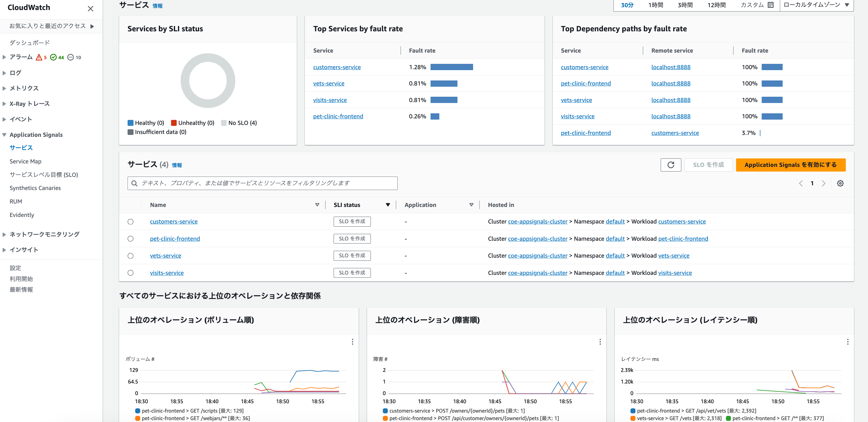This screenshot has height=422, width=868.
Task: Open the ローカルタイムゾーン dropdown
Action: point(816,5)
